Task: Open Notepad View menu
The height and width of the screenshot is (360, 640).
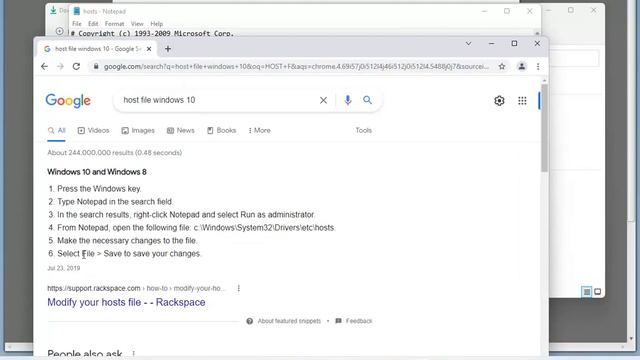Action: click(137, 24)
